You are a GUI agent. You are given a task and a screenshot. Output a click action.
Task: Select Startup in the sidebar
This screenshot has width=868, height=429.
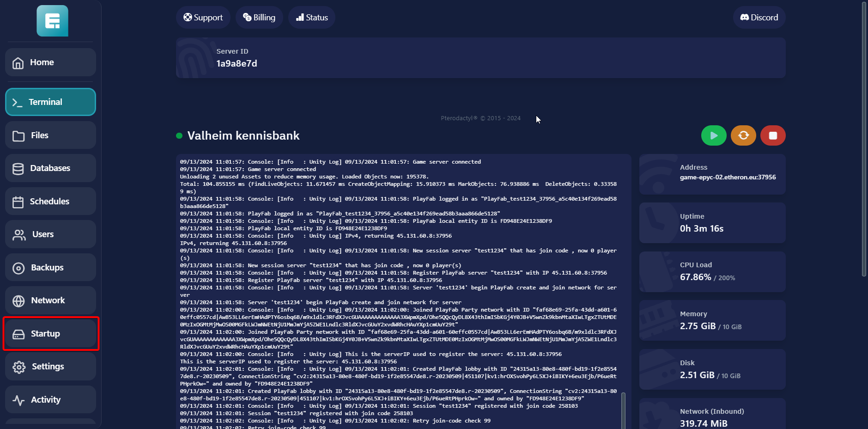click(x=50, y=334)
